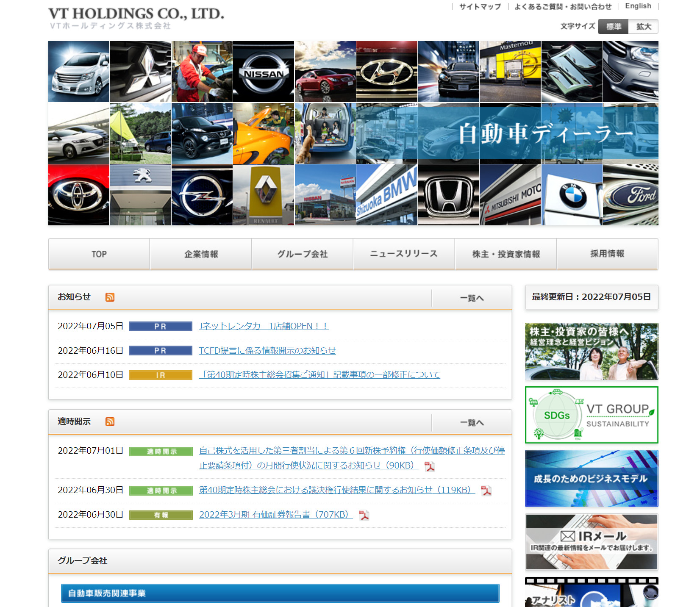Click the Nissan logo tile in hero
Screen dimensions: 700x607
tap(264, 72)
